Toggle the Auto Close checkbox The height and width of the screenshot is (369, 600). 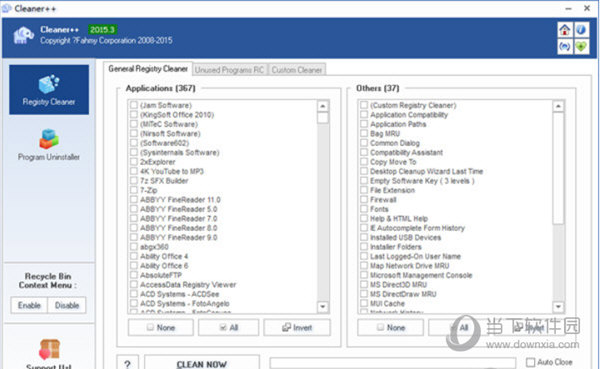[530, 362]
